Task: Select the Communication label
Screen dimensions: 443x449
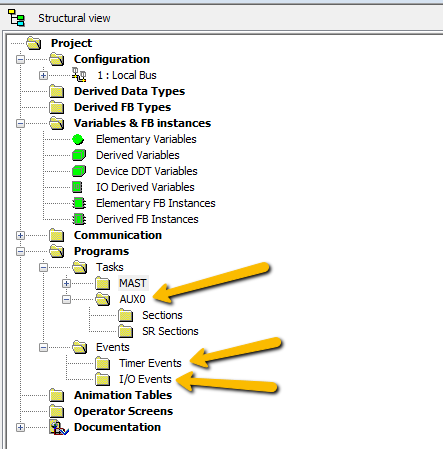Action: pyautogui.click(x=118, y=235)
